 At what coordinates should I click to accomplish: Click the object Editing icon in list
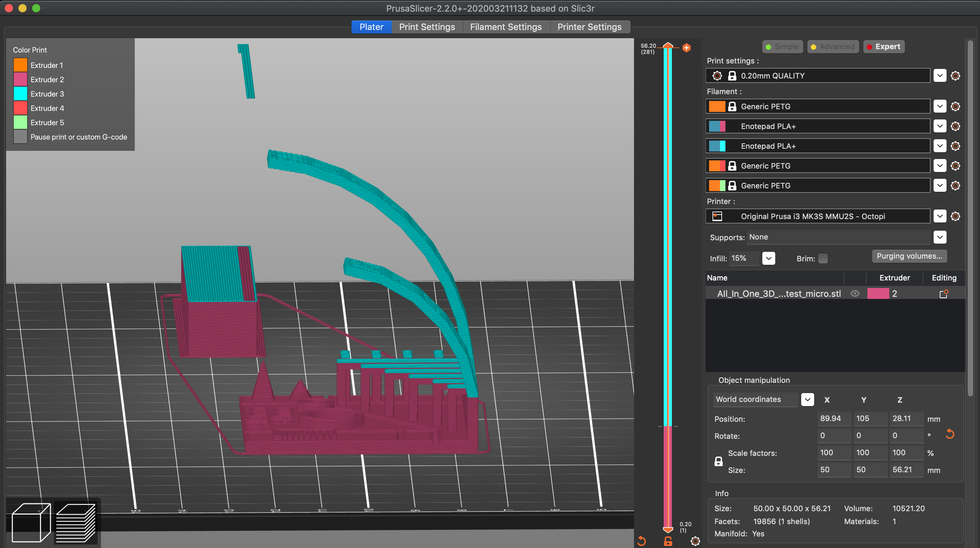tap(943, 293)
